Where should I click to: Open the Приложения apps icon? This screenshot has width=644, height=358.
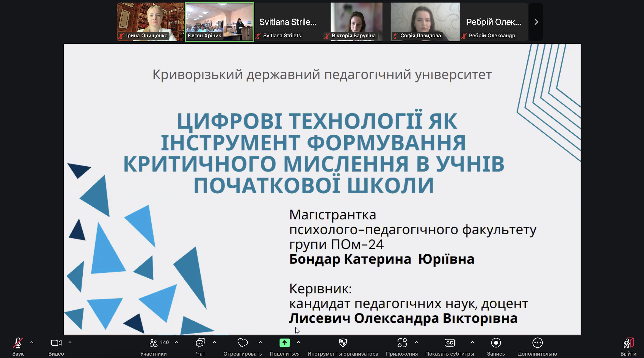coord(402,343)
